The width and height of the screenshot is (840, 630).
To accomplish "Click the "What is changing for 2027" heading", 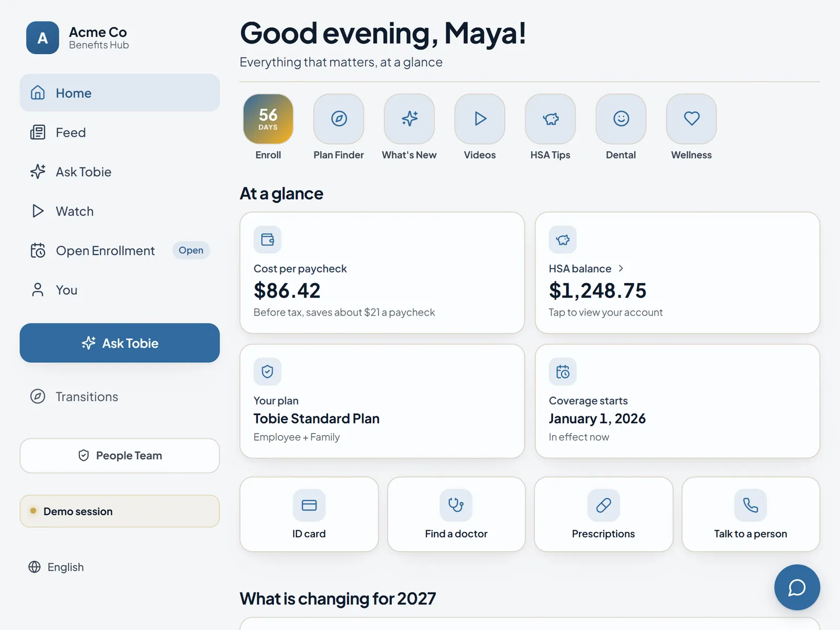I will pyautogui.click(x=338, y=598).
